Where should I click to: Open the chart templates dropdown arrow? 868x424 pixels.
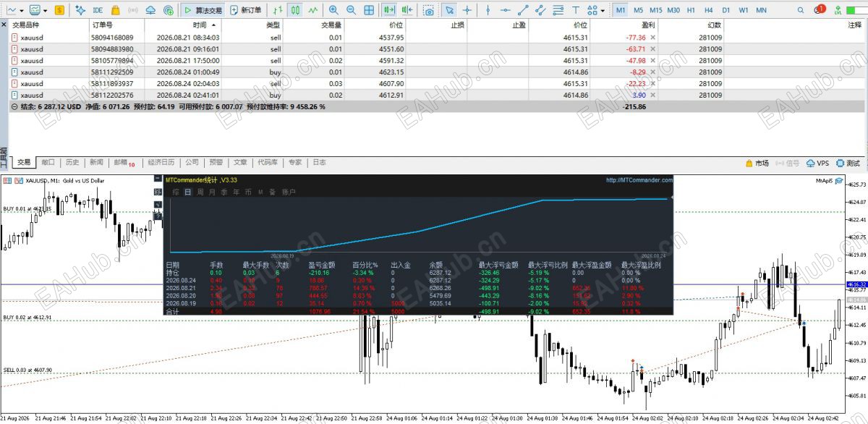coord(45,11)
